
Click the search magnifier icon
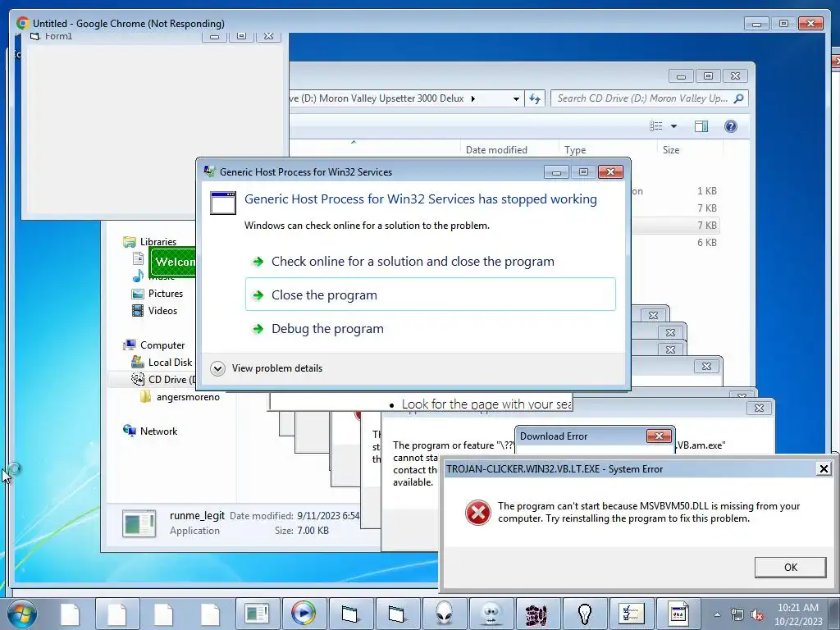739,98
